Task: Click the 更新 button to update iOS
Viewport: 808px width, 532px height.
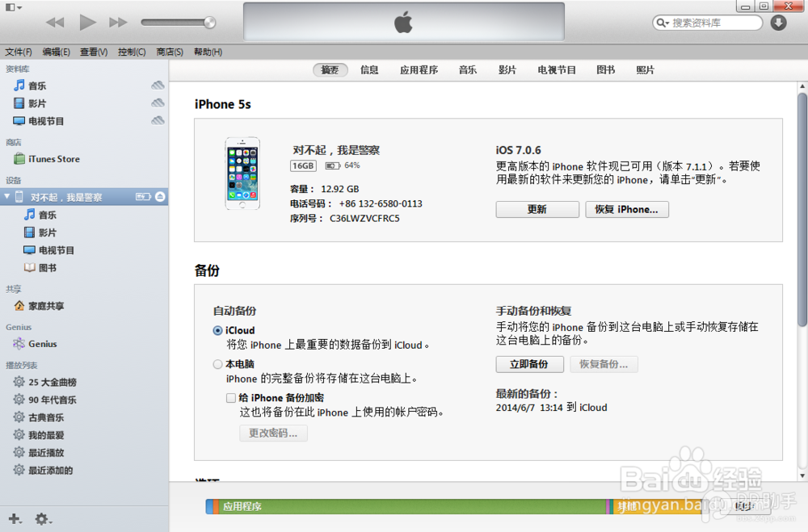Action: (x=537, y=209)
